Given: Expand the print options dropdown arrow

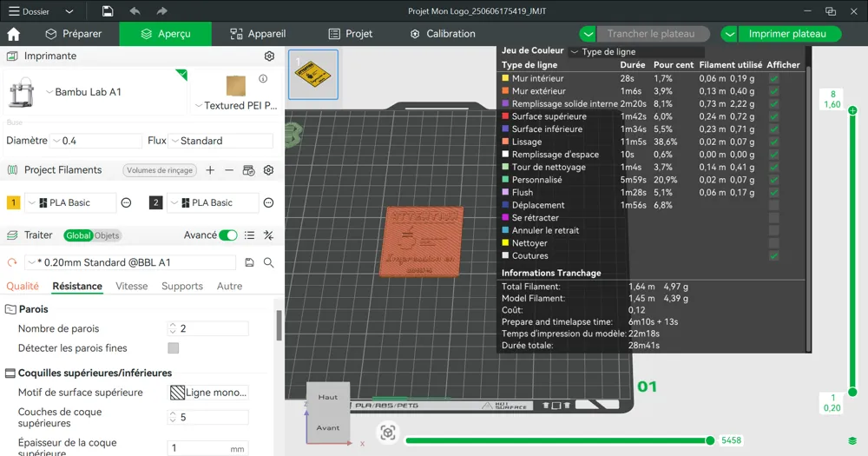Looking at the screenshot, I should pos(730,34).
